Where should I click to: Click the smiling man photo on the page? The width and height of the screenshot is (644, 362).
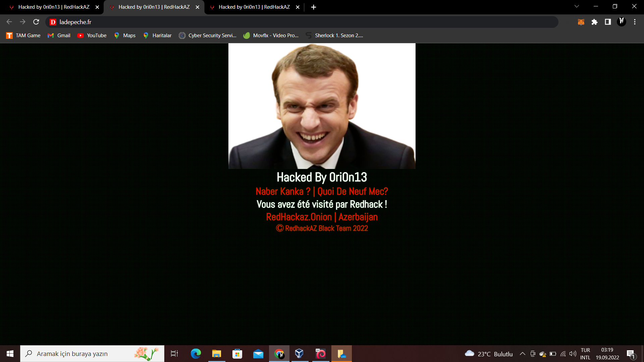tap(322, 106)
